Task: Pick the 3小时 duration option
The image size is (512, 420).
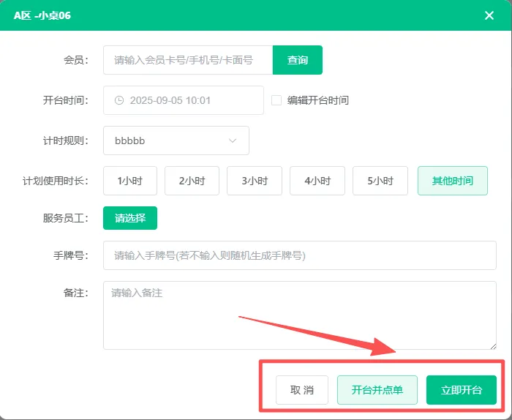Action: [x=254, y=181]
